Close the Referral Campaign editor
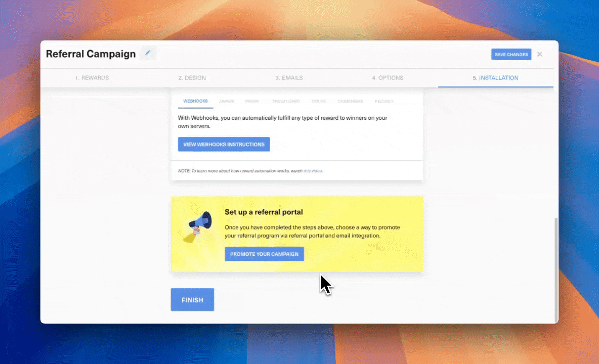This screenshot has height=364, width=599. click(x=539, y=54)
